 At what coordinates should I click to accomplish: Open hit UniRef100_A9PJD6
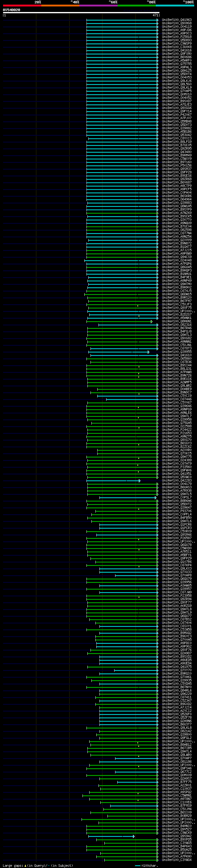pyautogui.click(x=177, y=30)
